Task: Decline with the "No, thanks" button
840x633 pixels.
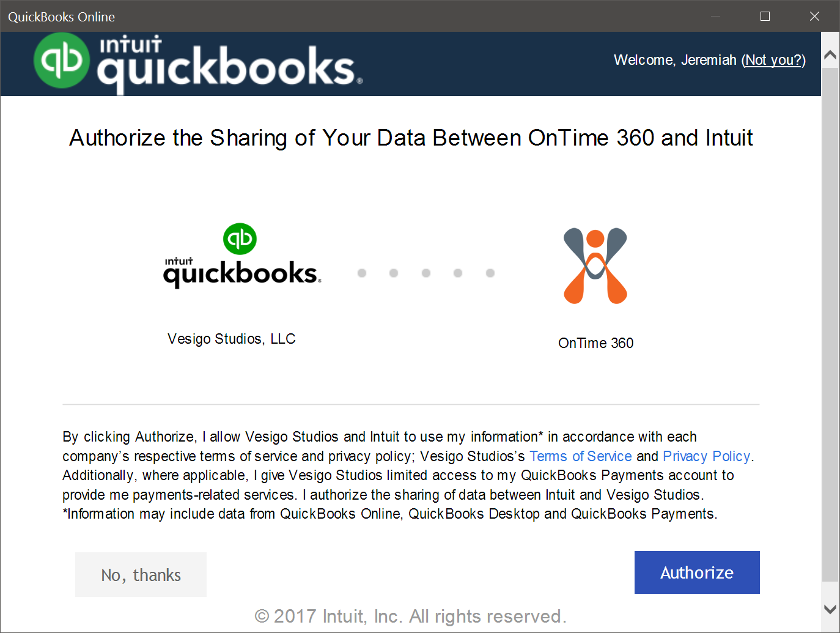Action: 141,575
